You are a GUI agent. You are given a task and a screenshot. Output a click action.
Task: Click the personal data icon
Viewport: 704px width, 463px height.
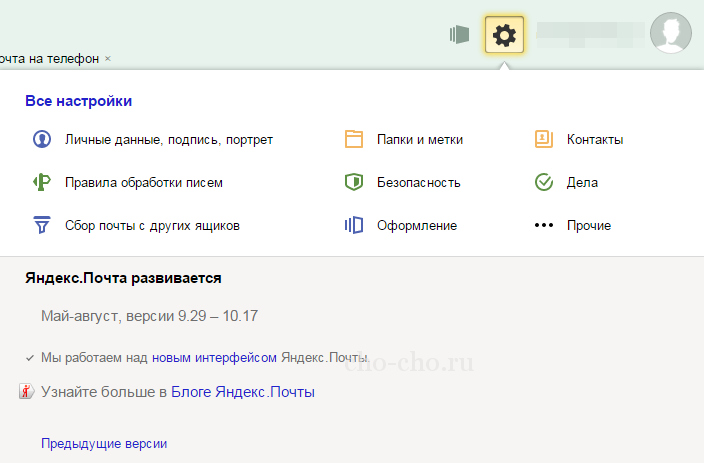point(42,139)
